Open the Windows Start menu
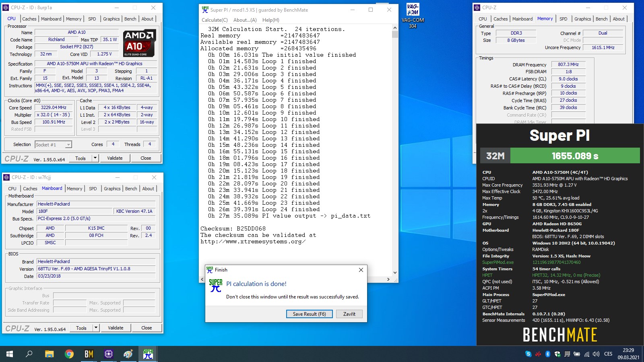This screenshot has height=362, width=644. coord(10,354)
